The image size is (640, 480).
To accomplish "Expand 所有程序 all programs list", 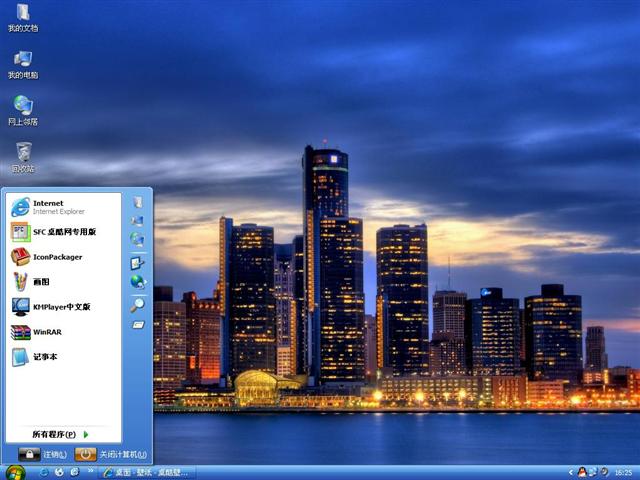I will tap(60, 434).
